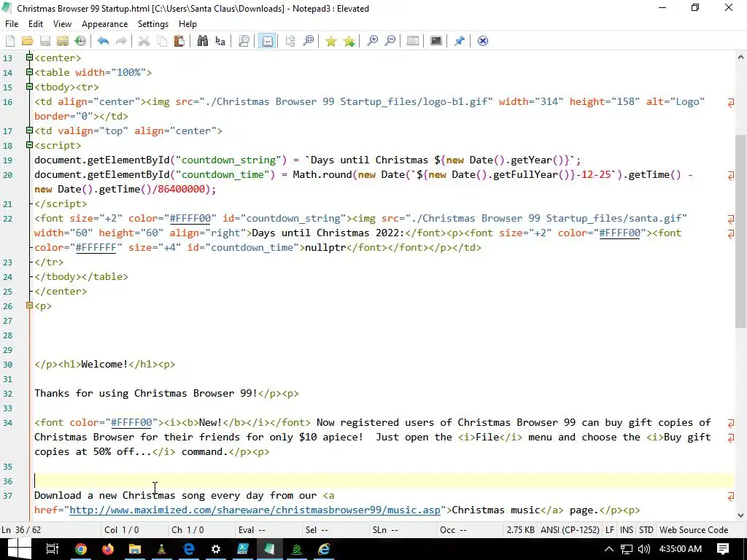Click the 2.75 KB file size field
The image size is (747, 560).
point(520,530)
